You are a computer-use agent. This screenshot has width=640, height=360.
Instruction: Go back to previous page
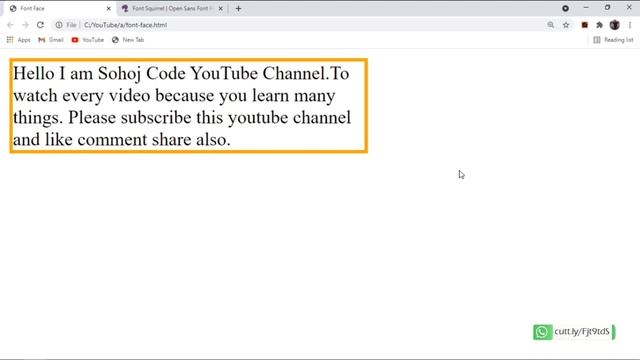[x=10, y=25]
